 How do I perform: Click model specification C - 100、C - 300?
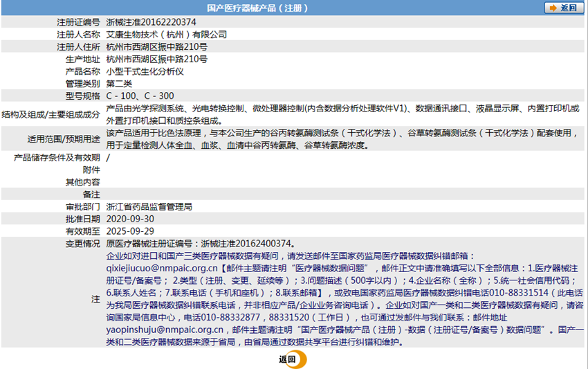coord(140,96)
